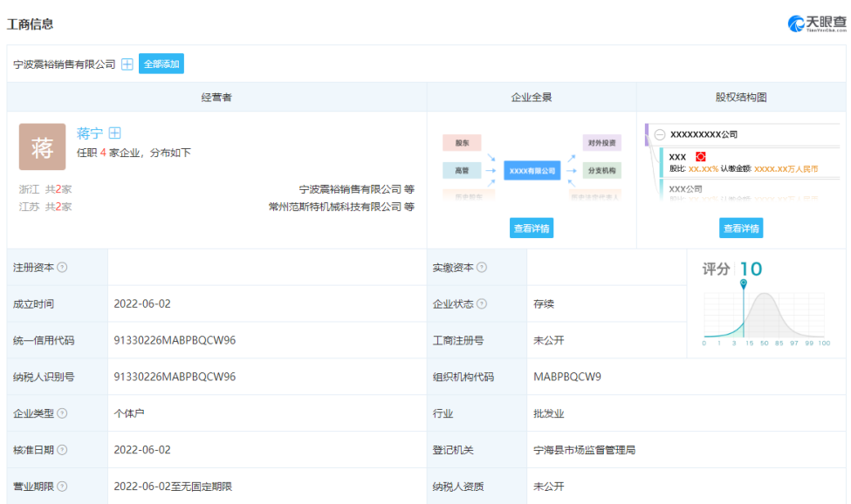Click the plus icon beside 宁波震裕销售有限公司
The width and height of the screenshot is (851, 504).
127,65
